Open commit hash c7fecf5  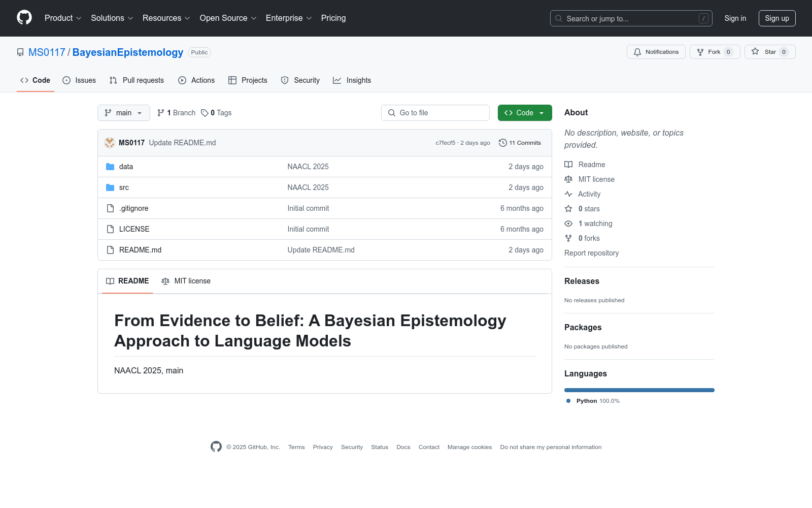point(445,143)
